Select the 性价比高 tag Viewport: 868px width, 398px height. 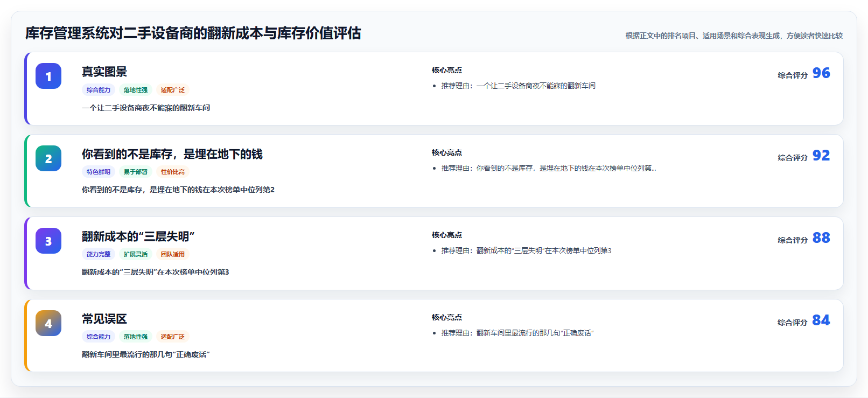tap(173, 172)
